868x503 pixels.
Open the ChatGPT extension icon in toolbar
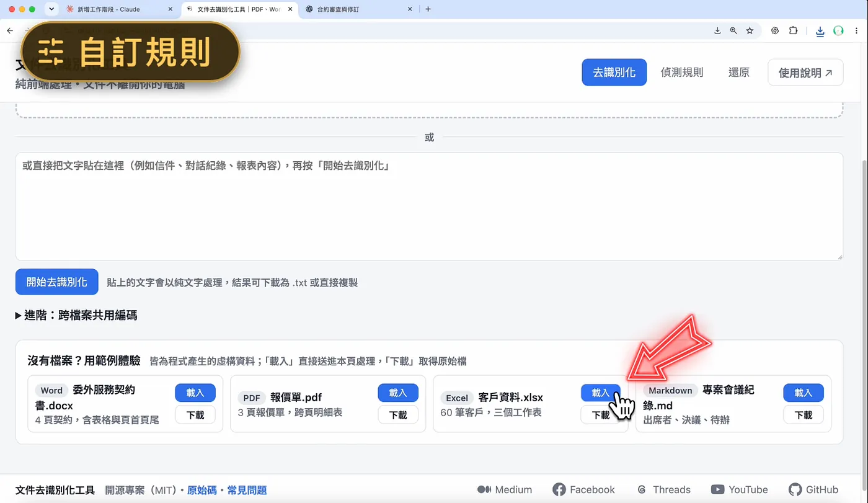775,30
